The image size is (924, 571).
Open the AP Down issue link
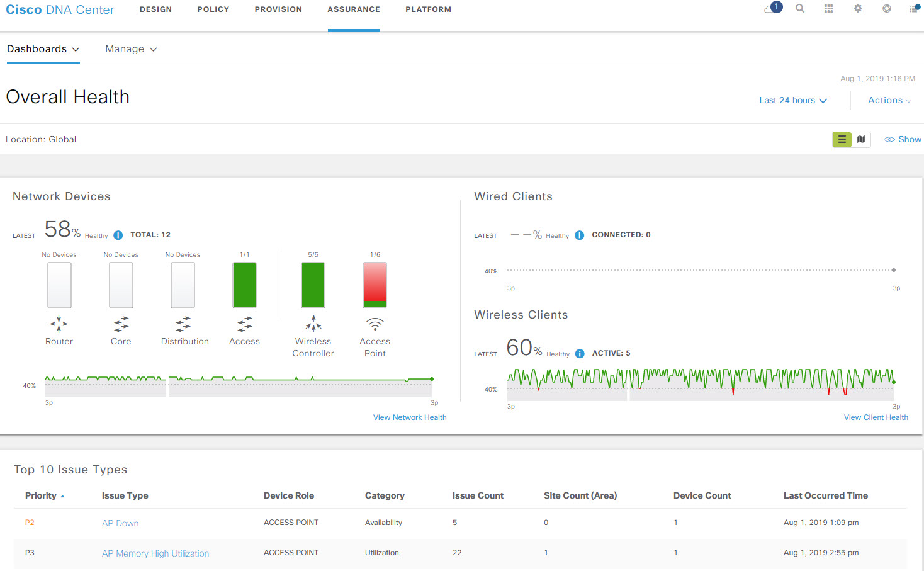pyautogui.click(x=120, y=523)
